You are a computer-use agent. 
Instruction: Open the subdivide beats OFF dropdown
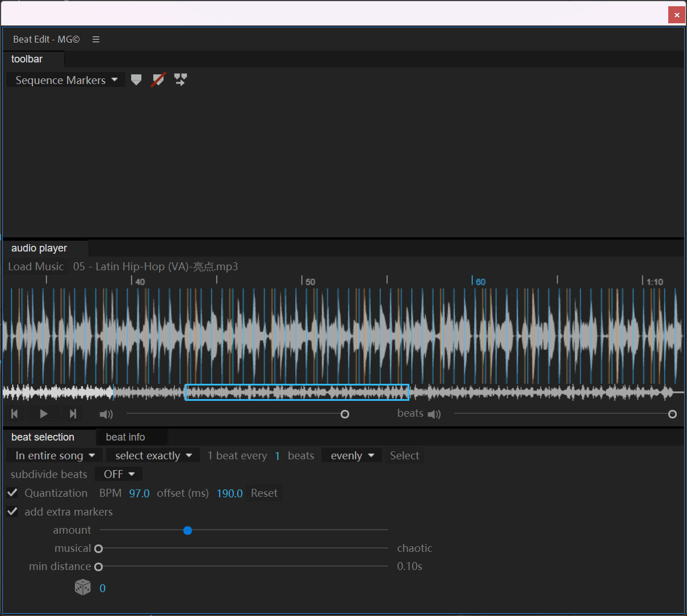119,473
